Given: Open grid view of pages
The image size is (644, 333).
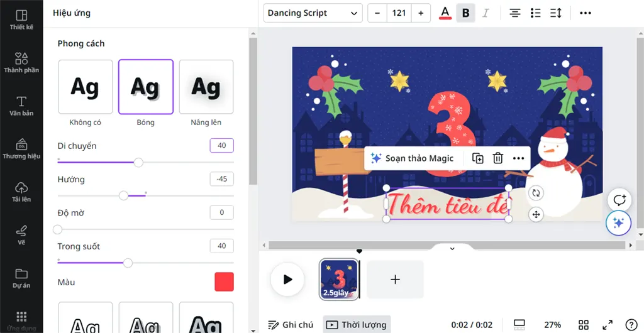Looking at the screenshot, I should (x=584, y=325).
